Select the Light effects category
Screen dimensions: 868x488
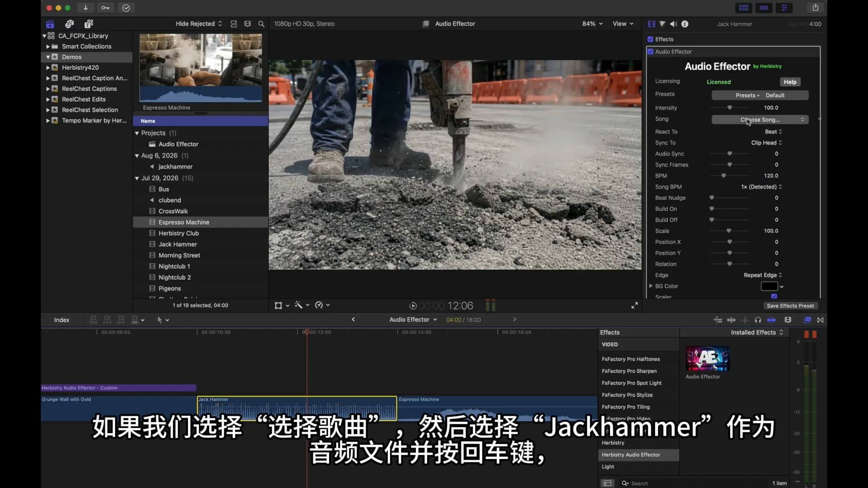[608, 467]
